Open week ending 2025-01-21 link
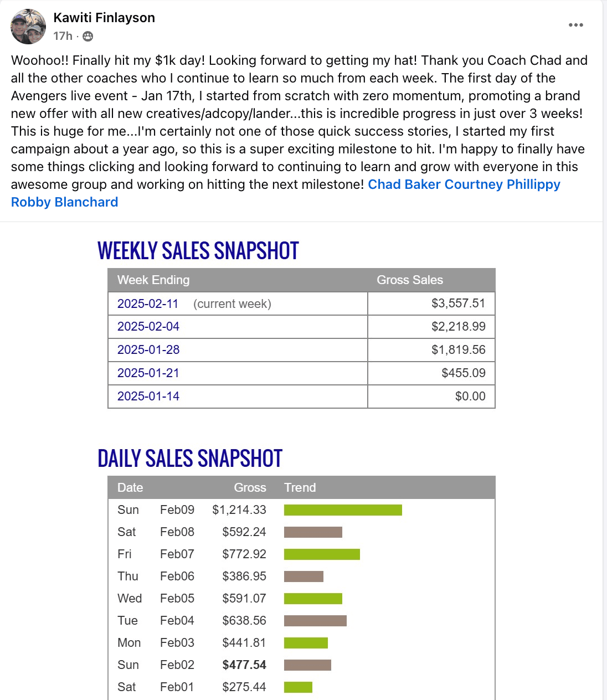 148,373
